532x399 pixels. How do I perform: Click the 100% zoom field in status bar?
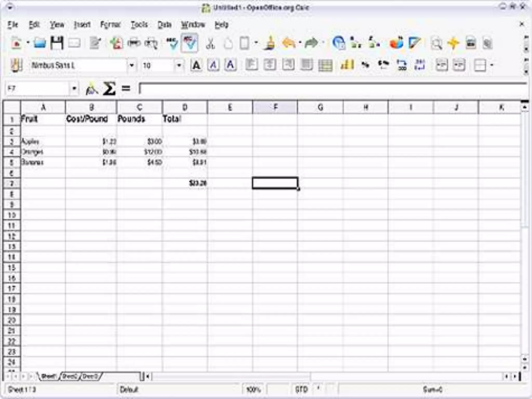[x=253, y=389]
